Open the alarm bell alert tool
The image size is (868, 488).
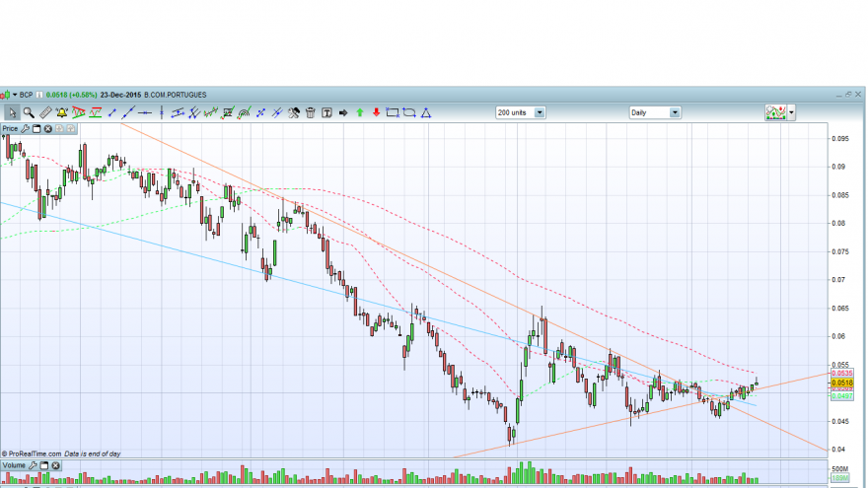61,112
